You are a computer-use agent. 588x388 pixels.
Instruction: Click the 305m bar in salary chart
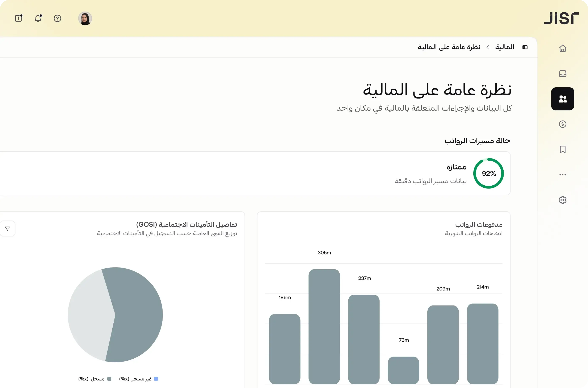(x=324, y=327)
